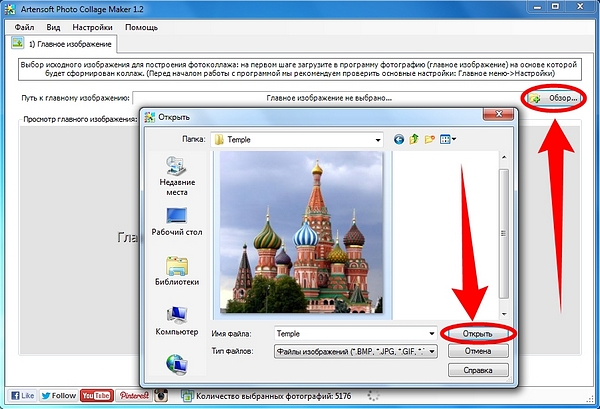The height and width of the screenshot is (409, 600).
Task: Open the Pinterest link
Action: pos(134,396)
